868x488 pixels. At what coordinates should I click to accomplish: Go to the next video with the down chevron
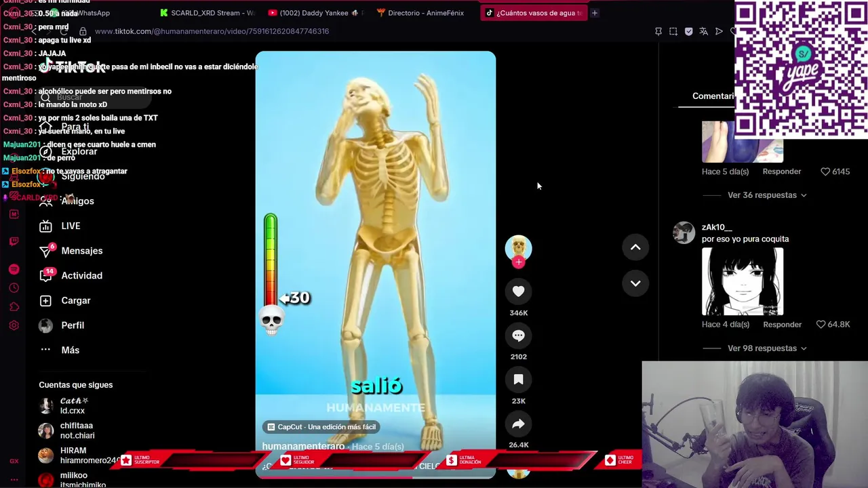click(635, 283)
